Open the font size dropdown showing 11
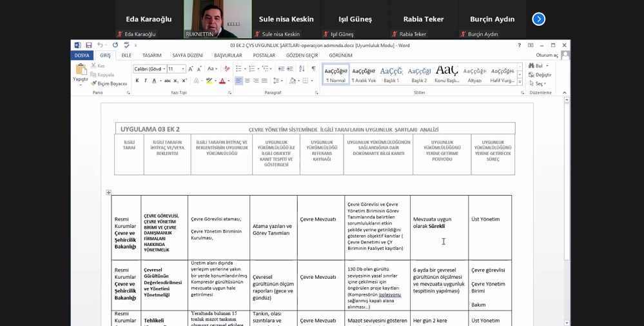 click(182, 69)
